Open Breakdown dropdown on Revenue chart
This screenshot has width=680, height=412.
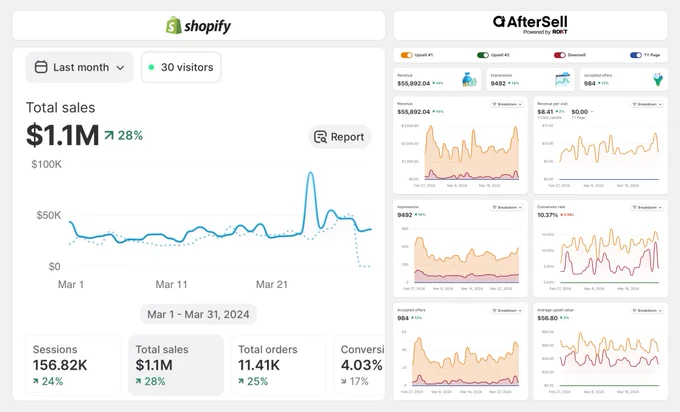click(507, 104)
